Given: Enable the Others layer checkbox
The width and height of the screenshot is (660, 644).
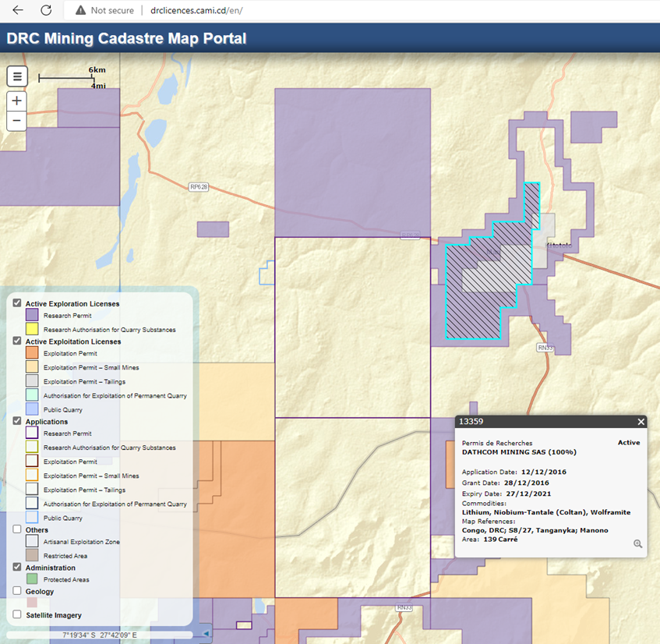Looking at the screenshot, I should click(17, 529).
